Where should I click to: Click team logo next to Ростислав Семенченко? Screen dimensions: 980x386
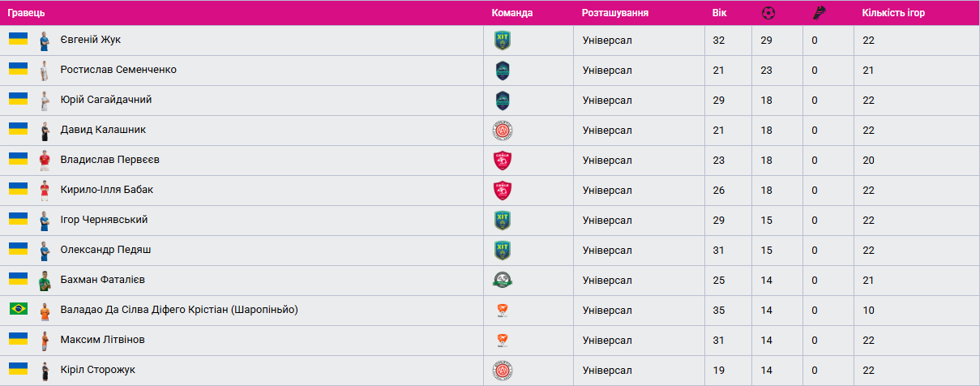point(503,70)
